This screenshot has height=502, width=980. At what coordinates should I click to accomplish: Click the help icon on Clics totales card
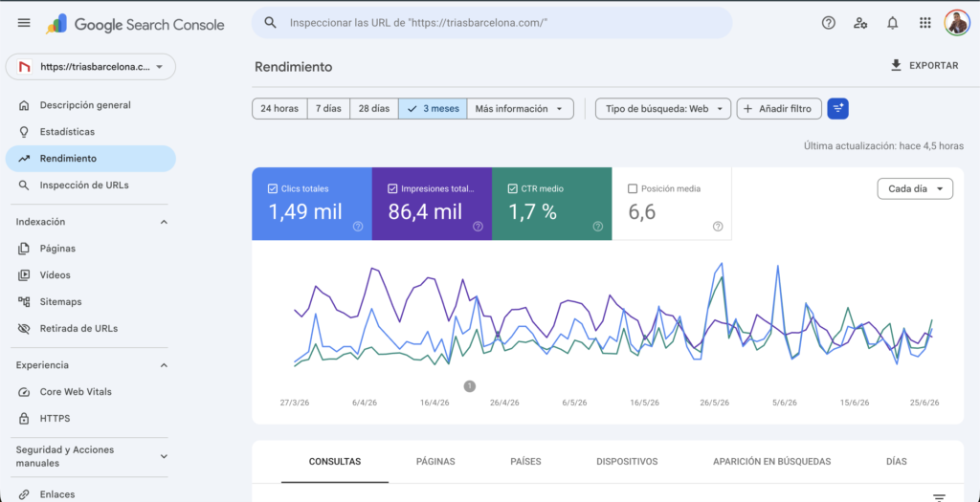pyautogui.click(x=358, y=226)
